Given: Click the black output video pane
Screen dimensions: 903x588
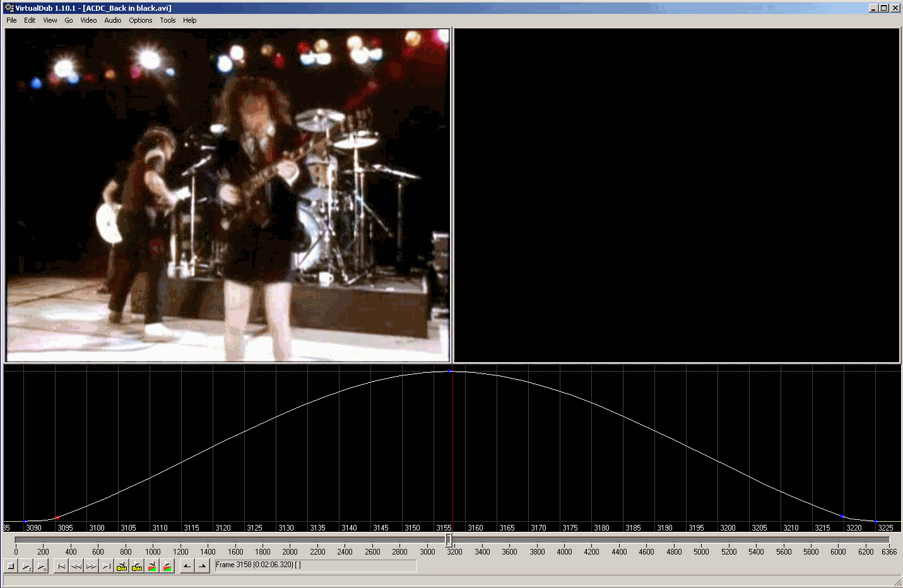Looking at the screenshot, I should pyautogui.click(x=676, y=196).
